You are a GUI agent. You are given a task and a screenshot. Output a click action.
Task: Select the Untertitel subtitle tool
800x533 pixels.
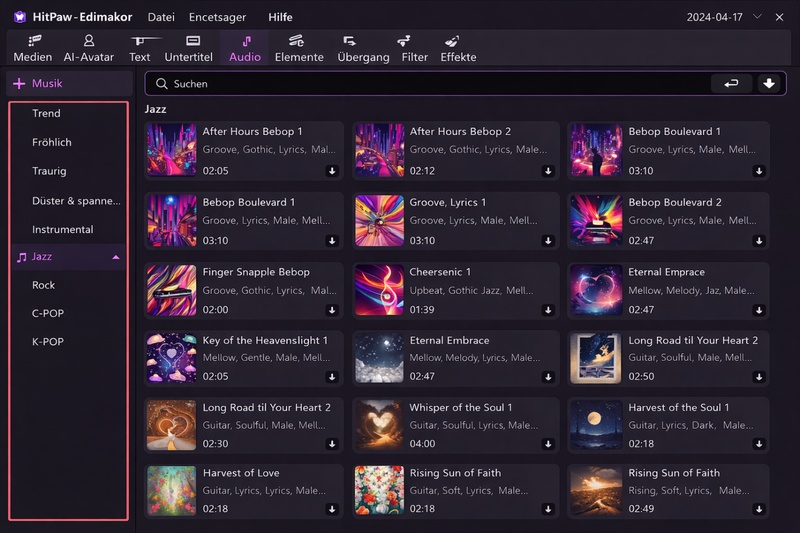[188, 48]
